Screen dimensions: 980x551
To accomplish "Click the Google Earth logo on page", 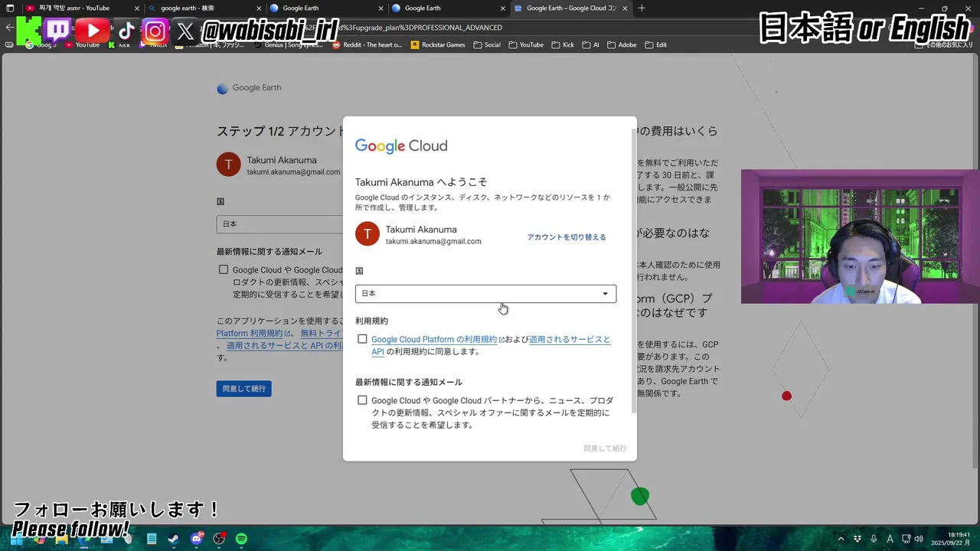I will click(249, 88).
